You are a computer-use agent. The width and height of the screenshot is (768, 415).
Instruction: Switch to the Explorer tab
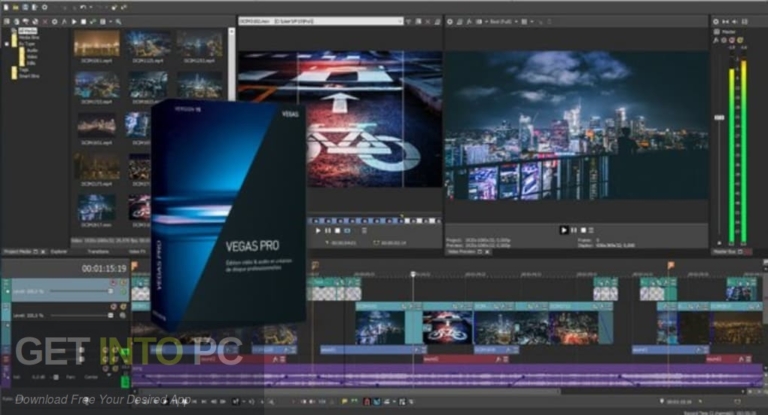click(59, 252)
